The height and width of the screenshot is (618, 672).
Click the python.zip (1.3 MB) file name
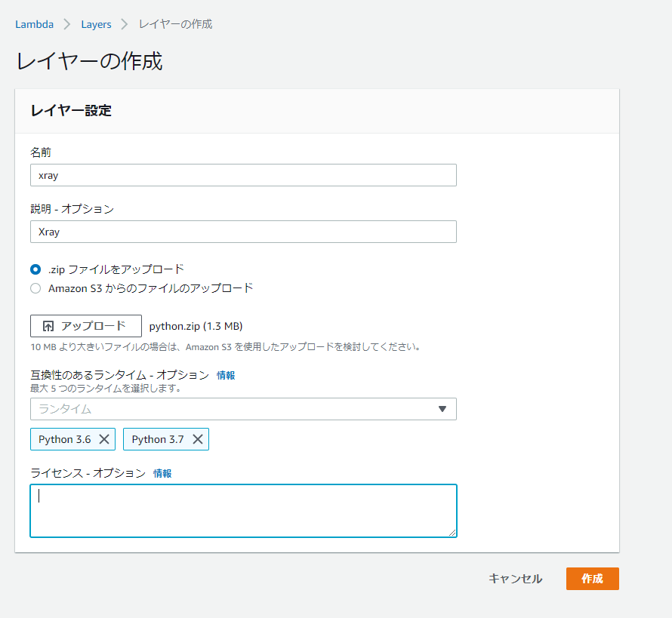196,326
